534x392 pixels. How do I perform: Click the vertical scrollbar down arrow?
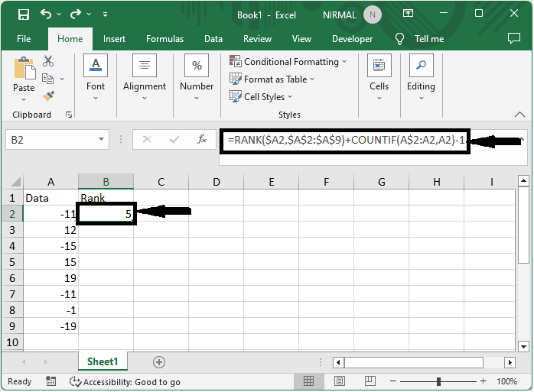(523, 346)
